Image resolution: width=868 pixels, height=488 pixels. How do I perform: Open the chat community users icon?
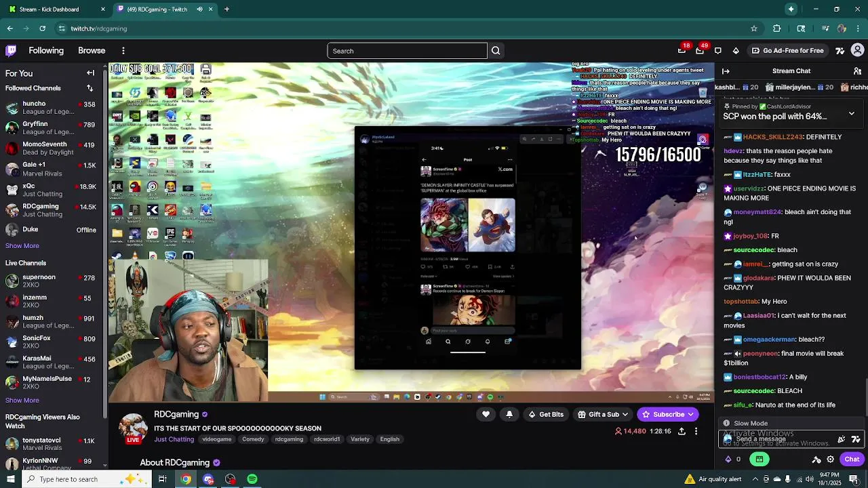click(x=858, y=71)
